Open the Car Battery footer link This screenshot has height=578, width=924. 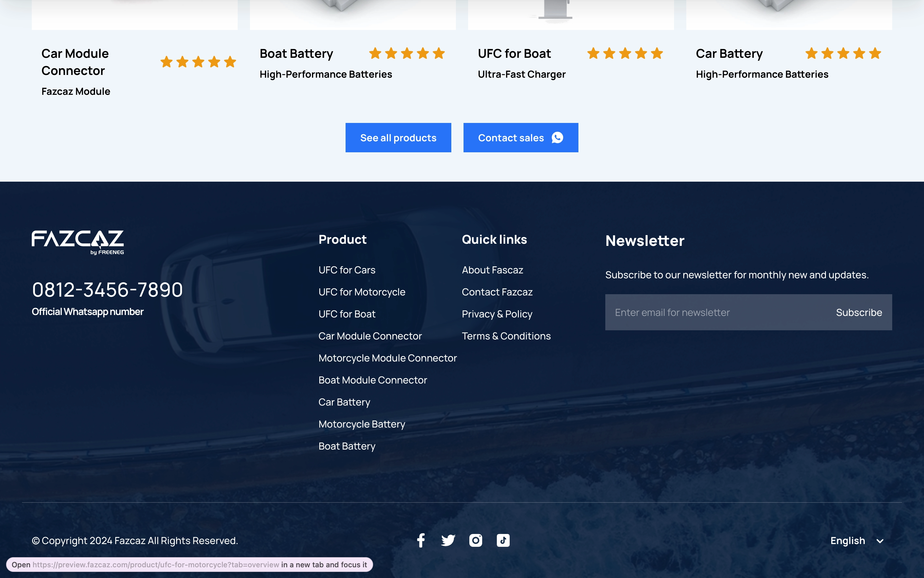point(344,402)
